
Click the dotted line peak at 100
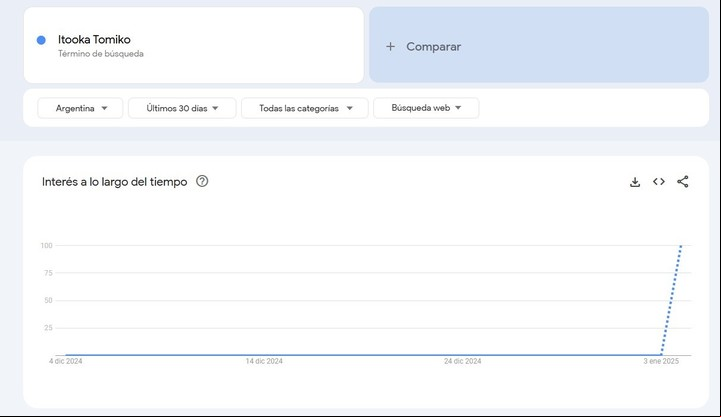point(681,246)
